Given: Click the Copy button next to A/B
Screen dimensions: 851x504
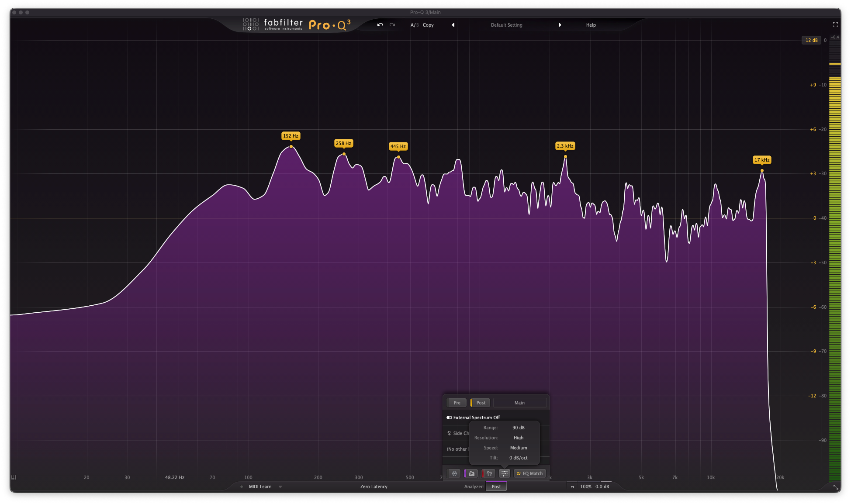Looking at the screenshot, I should [x=428, y=25].
